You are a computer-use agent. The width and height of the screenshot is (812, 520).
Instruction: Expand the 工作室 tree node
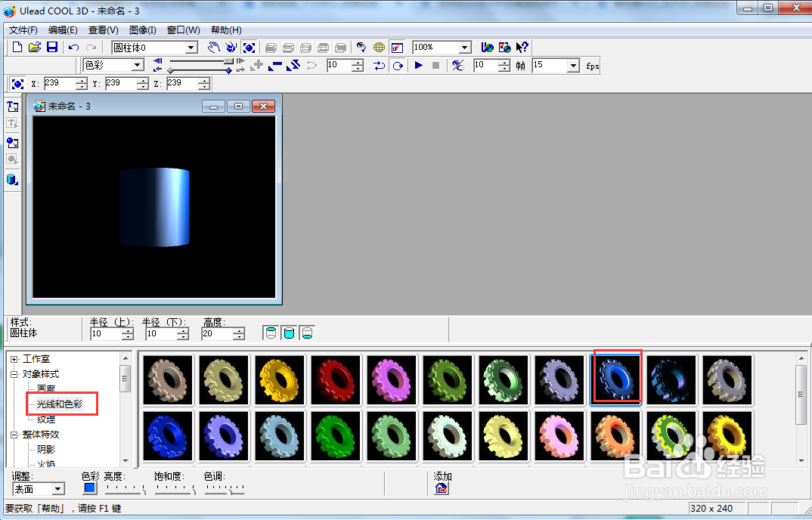[14, 359]
